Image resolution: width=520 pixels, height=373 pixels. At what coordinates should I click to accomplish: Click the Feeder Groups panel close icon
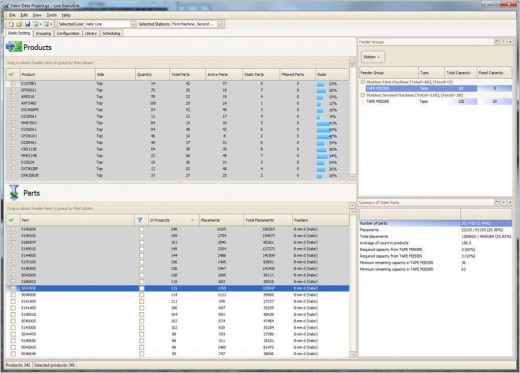[x=510, y=42]
